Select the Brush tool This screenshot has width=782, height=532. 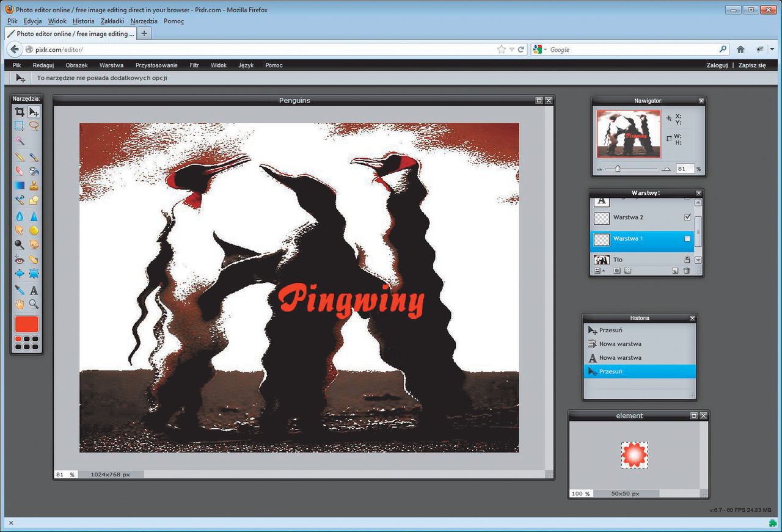point(34,157)
